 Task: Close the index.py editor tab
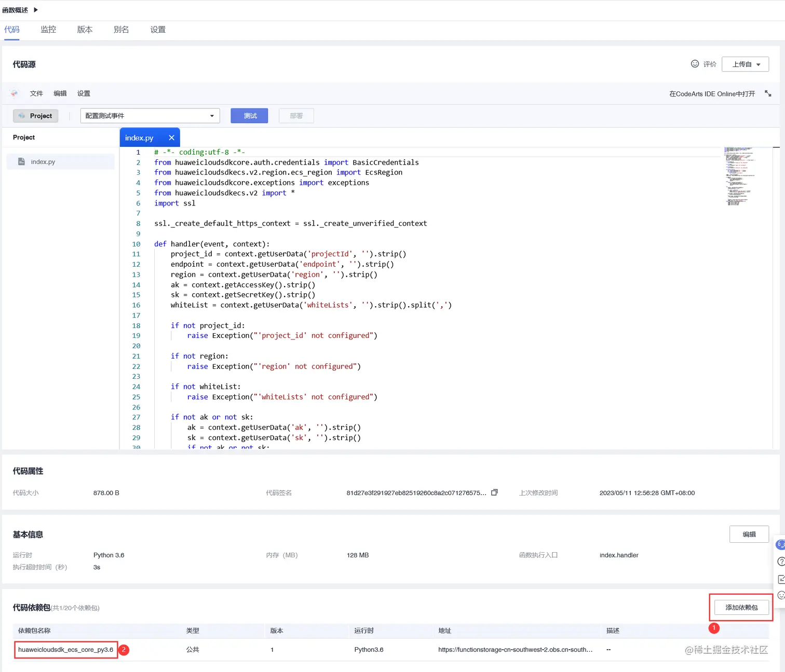(x=171, y=138)
